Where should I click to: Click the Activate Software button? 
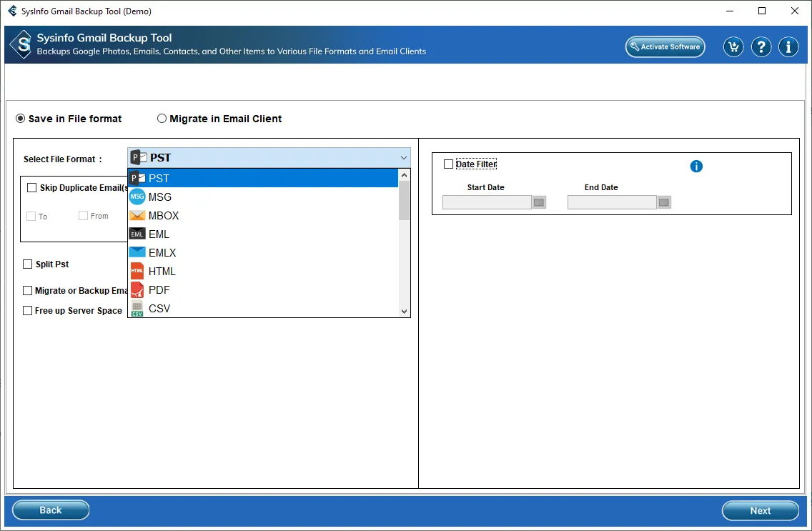[665, 47]
